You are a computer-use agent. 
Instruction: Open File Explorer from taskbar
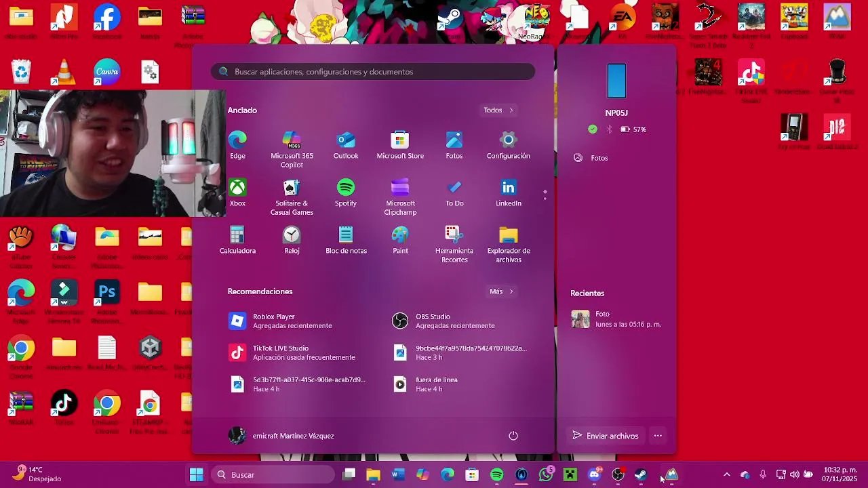(373, 474)
